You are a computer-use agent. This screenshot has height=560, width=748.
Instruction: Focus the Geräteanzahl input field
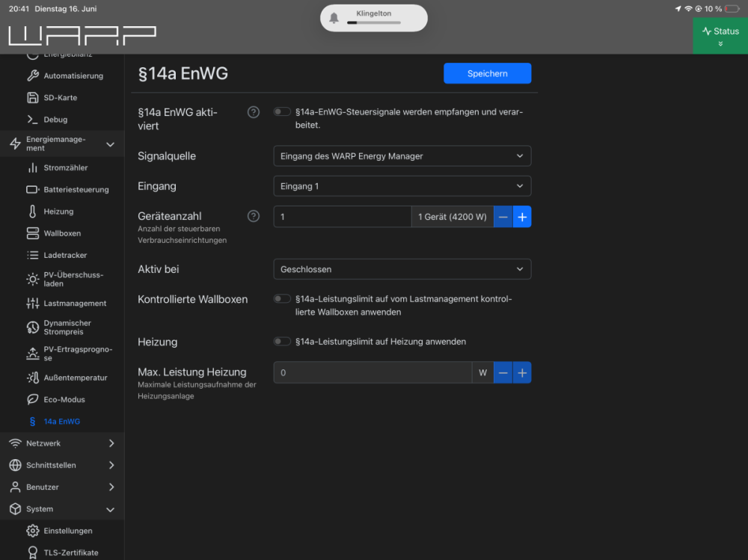click(x=343, y=217)
